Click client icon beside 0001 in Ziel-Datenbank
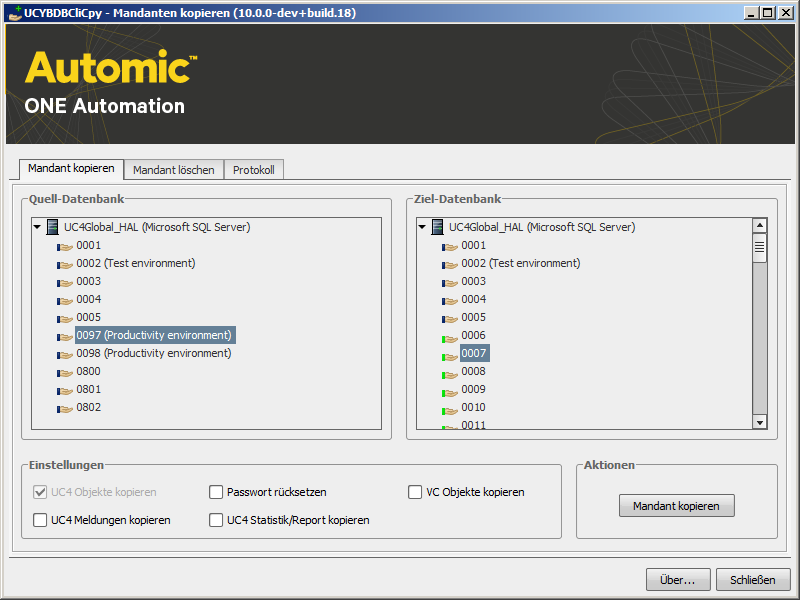Screen dimensions: 800x600 pyautogui.click(x=450, y=247)
